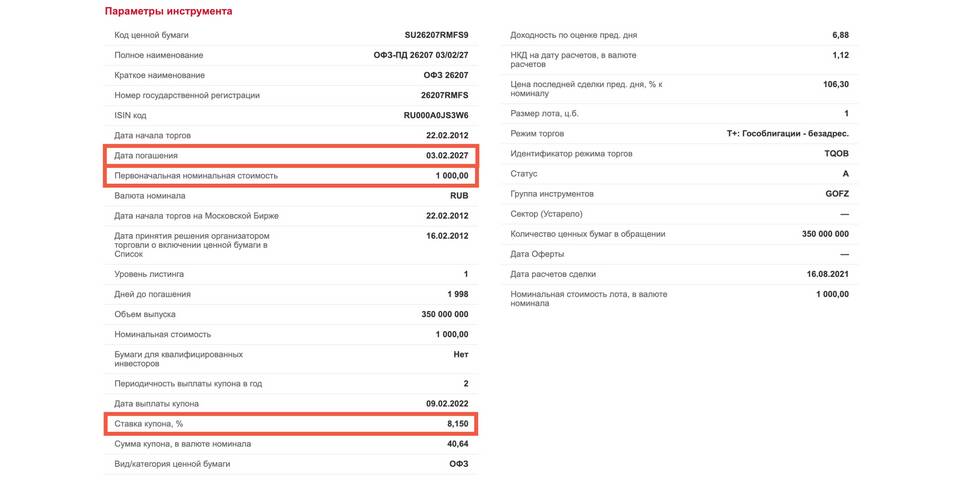Click the ISIN code RU000A0JS3W6 value
Screen dimensions: 960x480
click(x=435, y=115)
